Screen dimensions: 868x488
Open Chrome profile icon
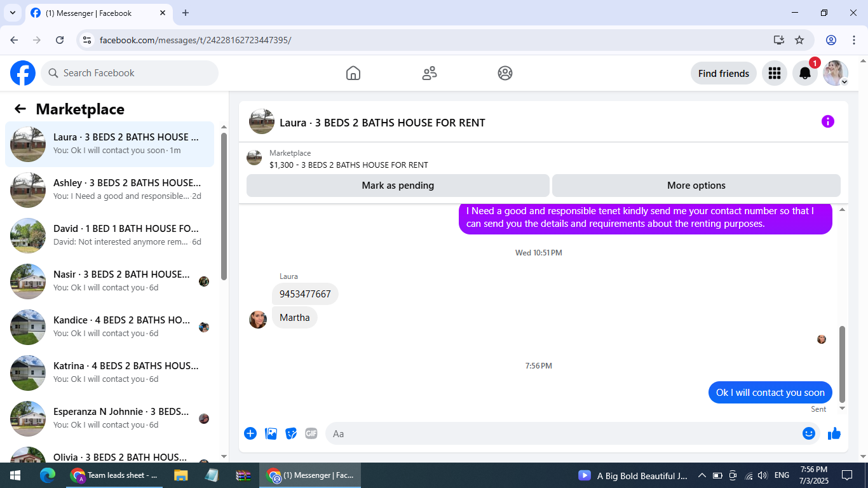coord(831,40)
